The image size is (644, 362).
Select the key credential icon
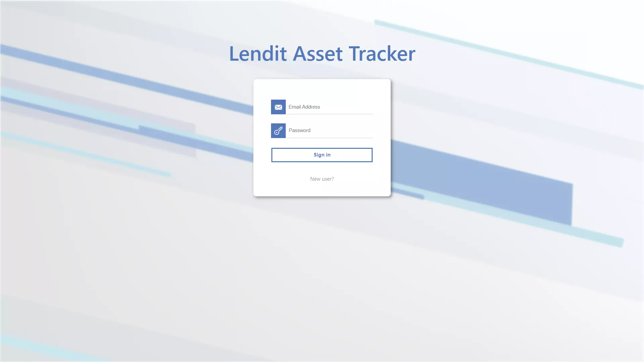tap(278, 130)
